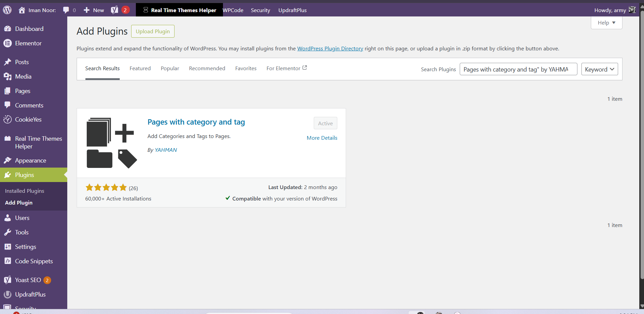
Task: Click the Users person icon
Action: pos(7,218)
